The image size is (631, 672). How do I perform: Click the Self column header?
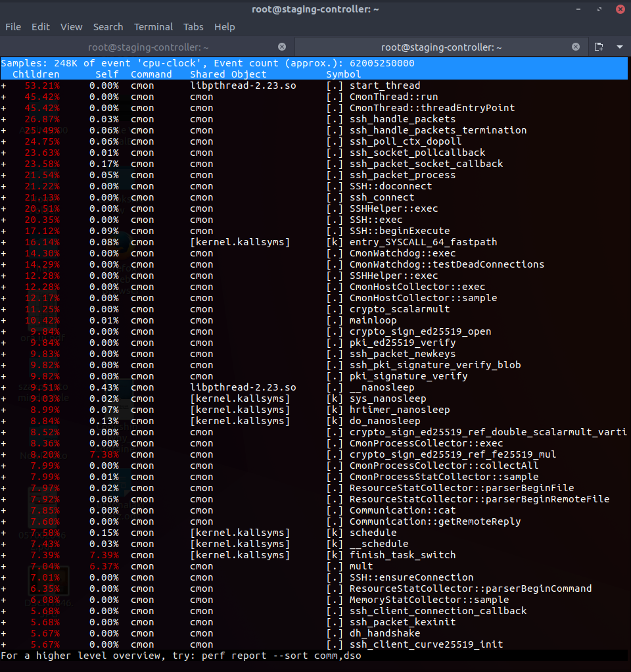pos(107,74)
